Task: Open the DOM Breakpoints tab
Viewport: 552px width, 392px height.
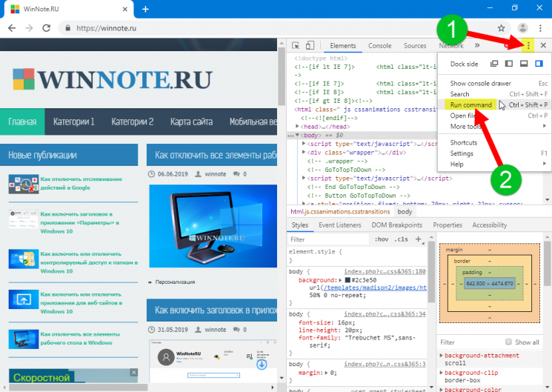Action: (x=396, y=225)
